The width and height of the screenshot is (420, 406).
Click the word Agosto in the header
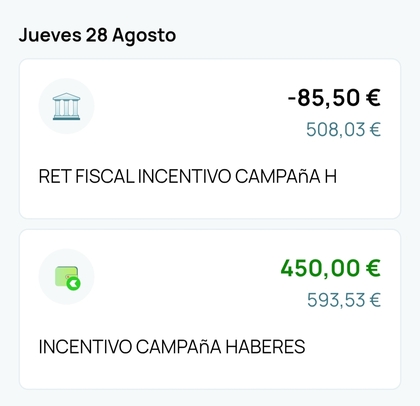pos(144,36)
